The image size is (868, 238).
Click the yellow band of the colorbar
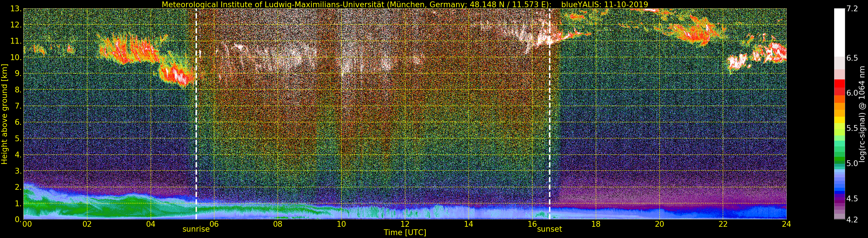839,120
